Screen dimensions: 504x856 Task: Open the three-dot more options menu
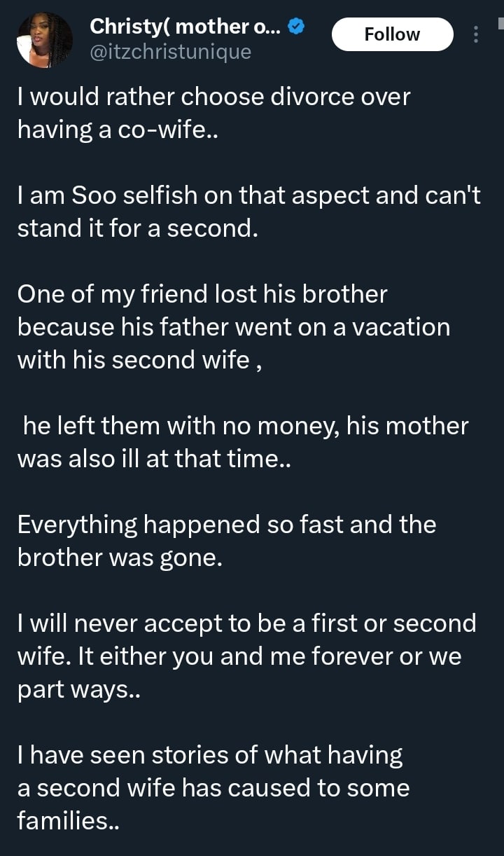pos(476,34)
